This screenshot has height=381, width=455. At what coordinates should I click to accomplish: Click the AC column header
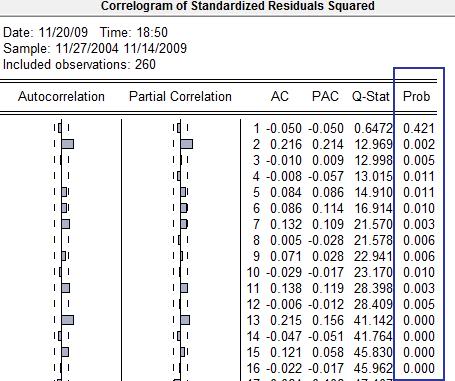pyautogui.click(x=280, y=96)
